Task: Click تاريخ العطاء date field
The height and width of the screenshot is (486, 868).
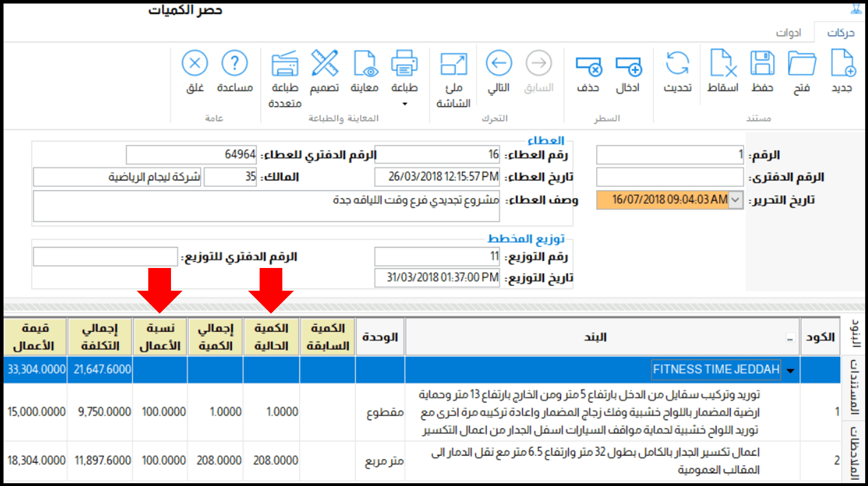Action: tap(437, 177)
